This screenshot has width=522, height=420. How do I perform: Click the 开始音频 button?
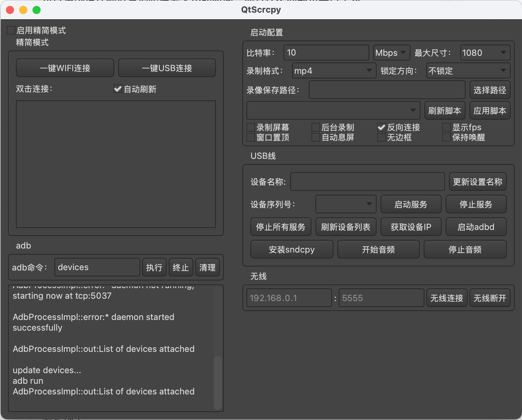pos(379,250)
